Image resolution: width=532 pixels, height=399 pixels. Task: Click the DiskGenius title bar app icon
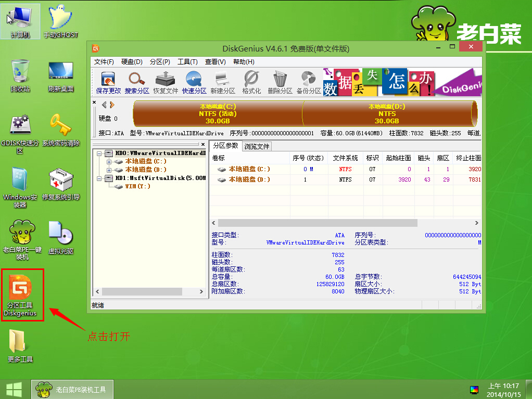[96, 48]
